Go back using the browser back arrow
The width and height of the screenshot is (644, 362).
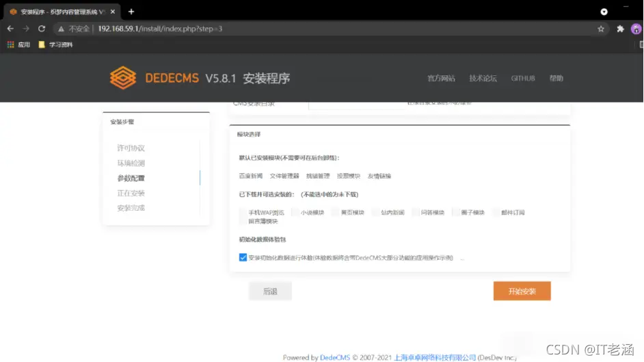[x=11, y=29]
